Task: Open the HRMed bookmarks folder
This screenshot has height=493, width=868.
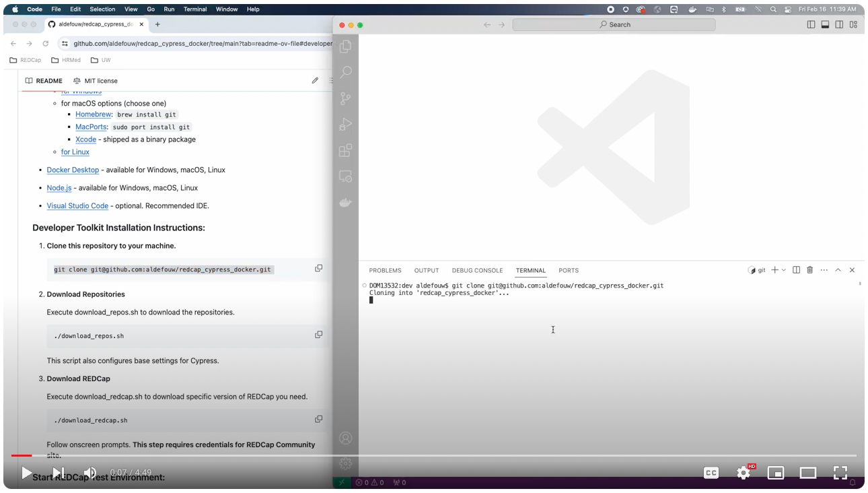Action: tap(66, 60)
